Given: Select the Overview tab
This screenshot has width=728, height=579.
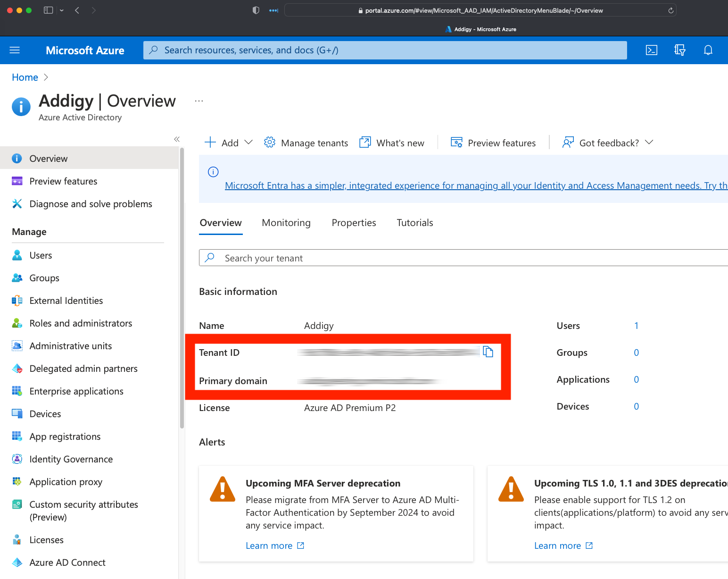Looking at the screenshot, I should tap(221, 223).
